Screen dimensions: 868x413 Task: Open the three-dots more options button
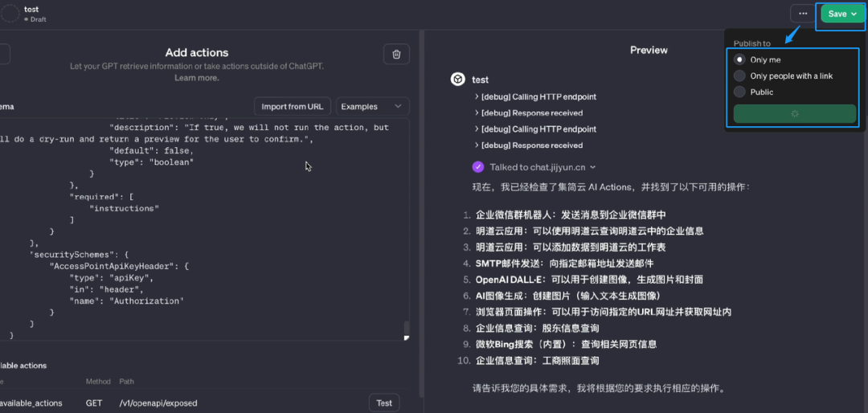[x=803, y=14]
